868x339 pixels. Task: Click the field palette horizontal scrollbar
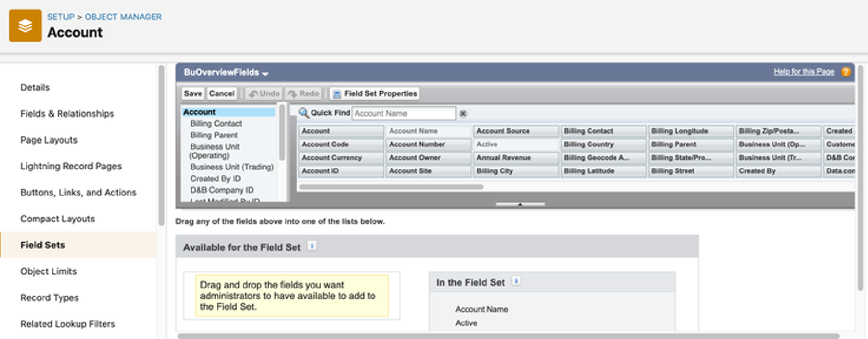coord(391,187)
